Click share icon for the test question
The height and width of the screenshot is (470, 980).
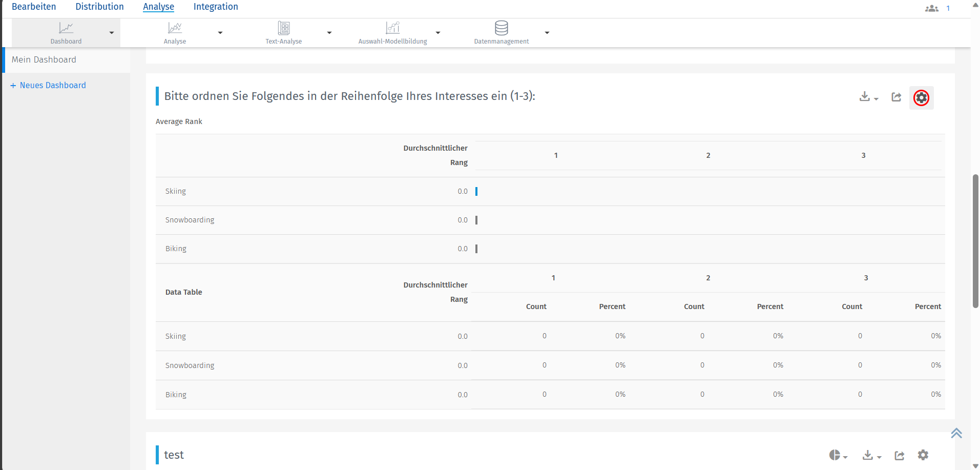[x=899, y=455]
